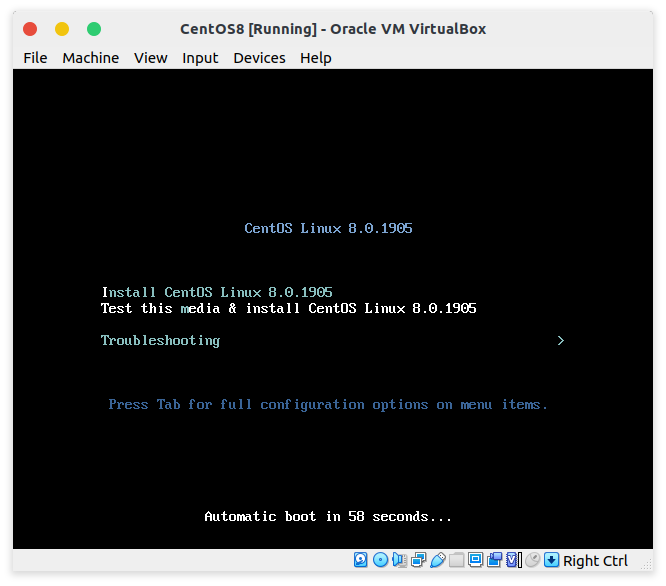Expand Troubleshooting submenu arrow
This screenshot has height=586, width=666.
[561, 341]
